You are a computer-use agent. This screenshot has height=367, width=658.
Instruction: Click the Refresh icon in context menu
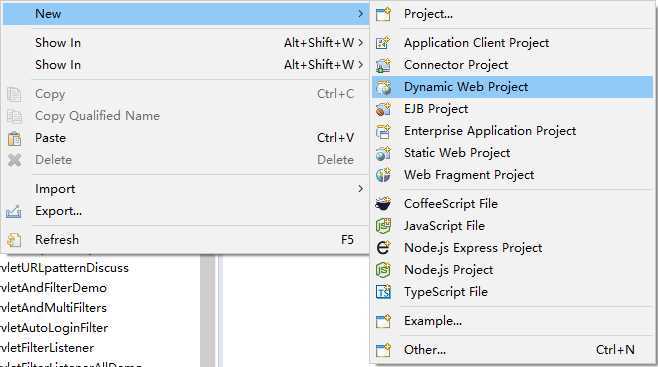(x=14, y=240)
